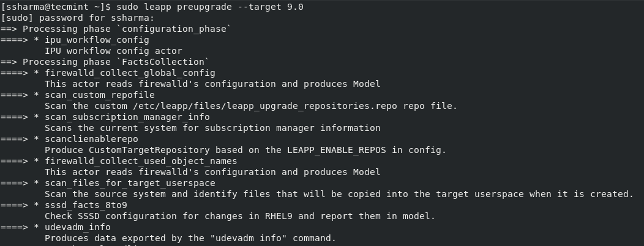
Task: Click the 'FactsCollection' processing phase line
Action: coord(113,62)
